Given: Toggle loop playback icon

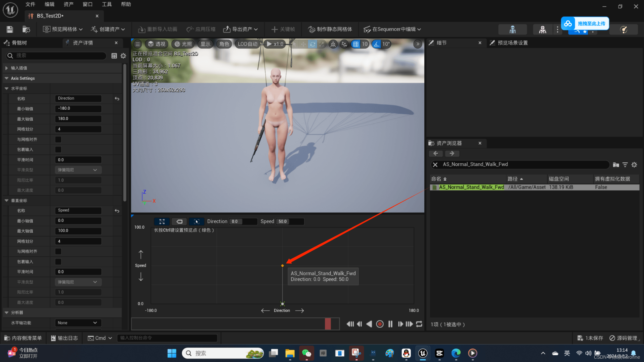Looking at the screenshot, I should pyautogui.click(x=419, y=324).
